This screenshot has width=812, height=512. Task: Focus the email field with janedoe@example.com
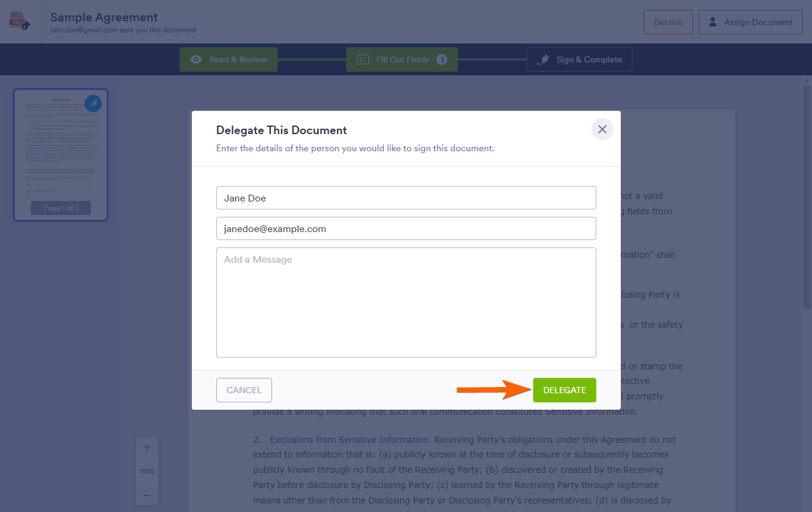tap(406, 228)
